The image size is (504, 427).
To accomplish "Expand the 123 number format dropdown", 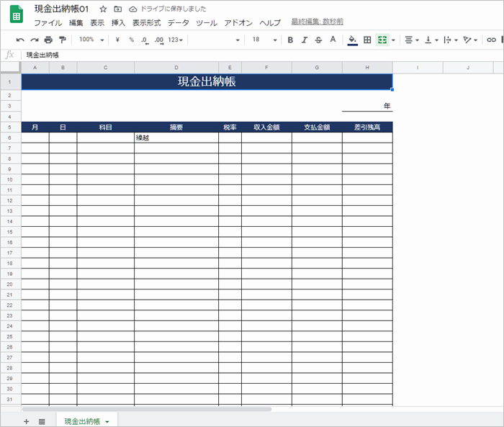I will tap(175, 40).
